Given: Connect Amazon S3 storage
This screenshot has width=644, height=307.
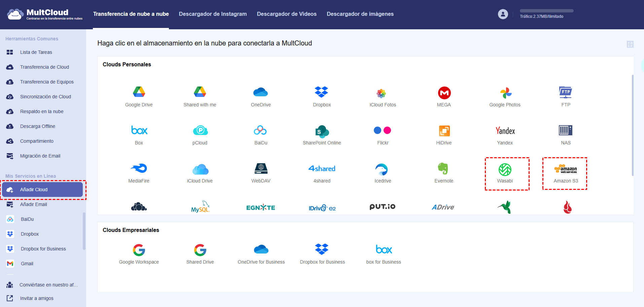Looking at the screenshot, I should (566, 173).
